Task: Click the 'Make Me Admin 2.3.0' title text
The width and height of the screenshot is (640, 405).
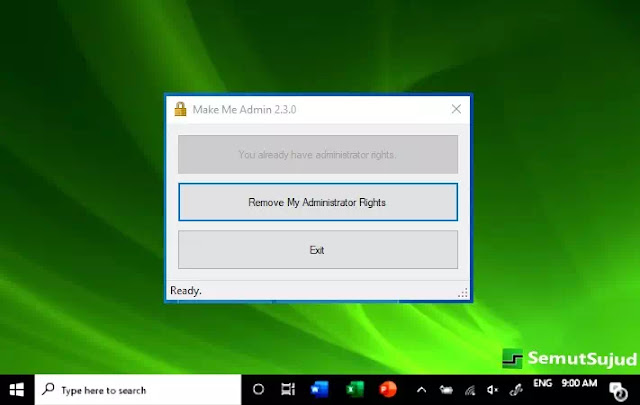Action: pos(244,109)
